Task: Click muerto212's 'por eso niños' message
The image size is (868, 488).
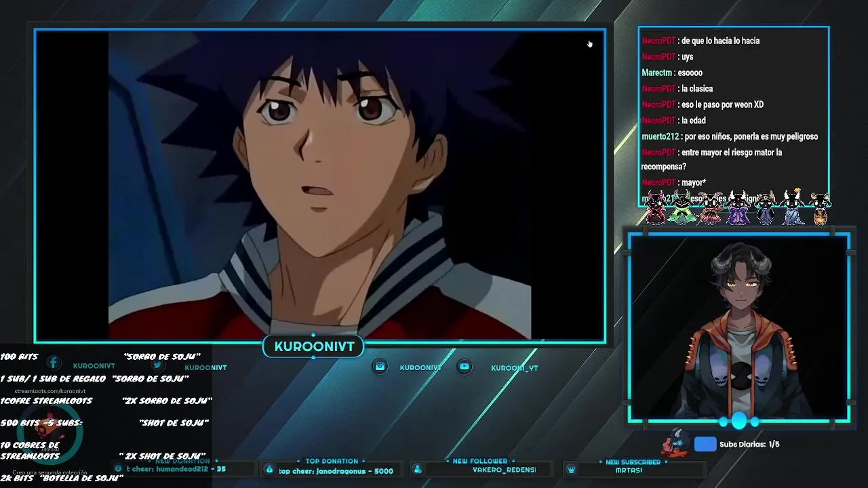Action: click(x=730, y=136)
